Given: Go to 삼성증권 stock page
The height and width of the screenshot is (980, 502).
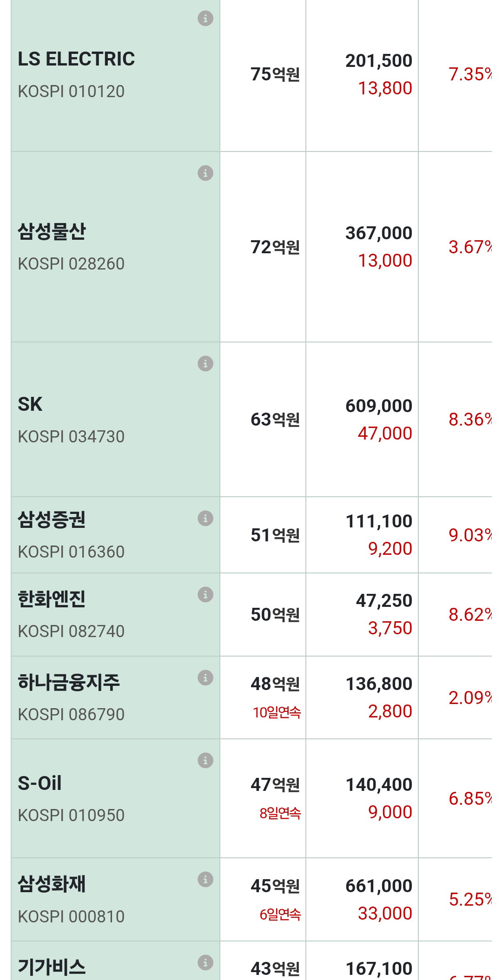Looking at the screenshot, I should [52, 520].
